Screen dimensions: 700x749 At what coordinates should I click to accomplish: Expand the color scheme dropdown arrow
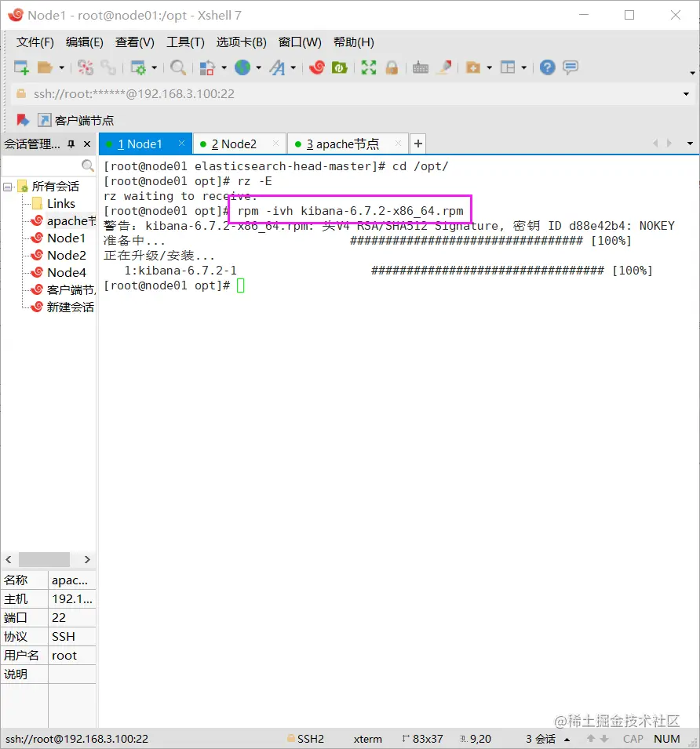[224, 67]
